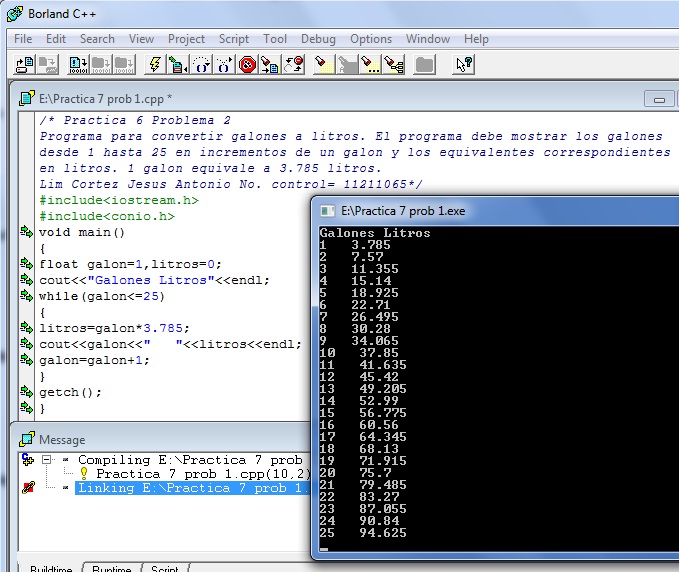679x572 pixels.
Task: Click the Lim Cortez Jesus Antonio comment line
Action: 231,184
